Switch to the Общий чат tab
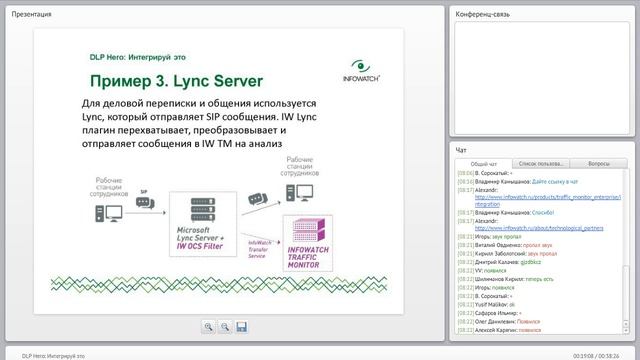The image size is (640, 360). [483, 164]
